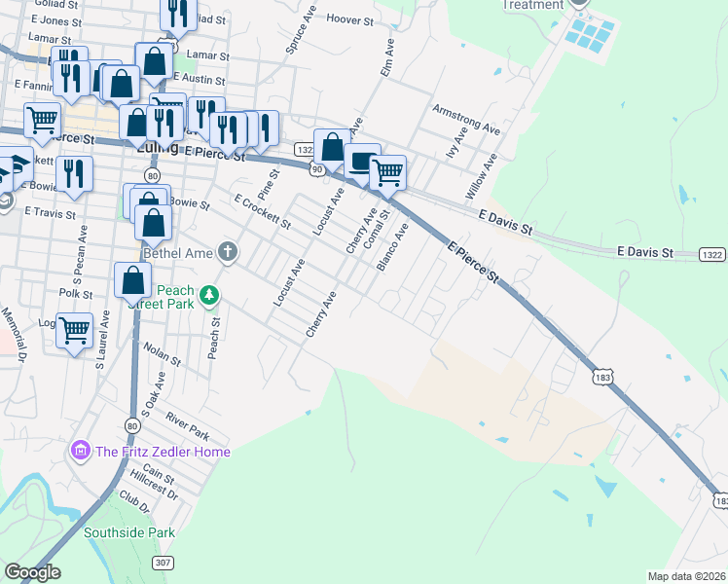The width and height of the screenshot is (728, 584).
Task: Open the shopping bag marker near Polk St
Action: (132, 281)
